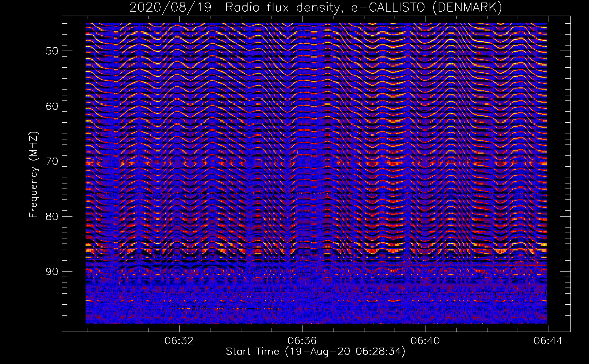Click the 60 frequency tick label
Screen dimensions: 589x364
52,106
